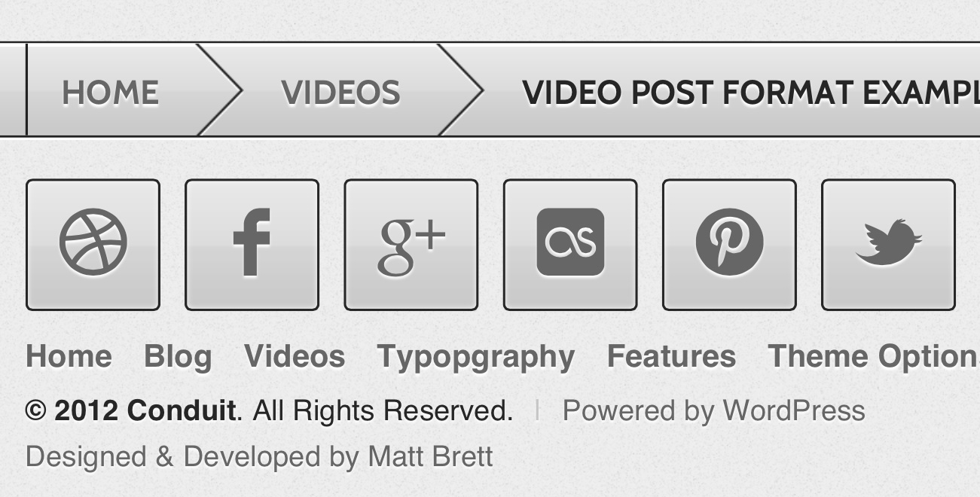The width and height of the screenshot is (980, 497).
Task: Follow the Powered by WordPress link
Action: [713, 411]
